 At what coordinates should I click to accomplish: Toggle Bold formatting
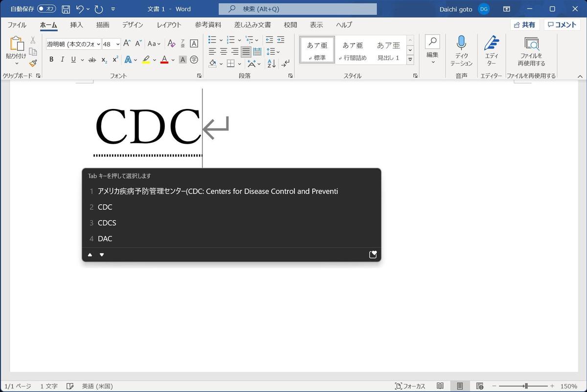pos(51,60)
